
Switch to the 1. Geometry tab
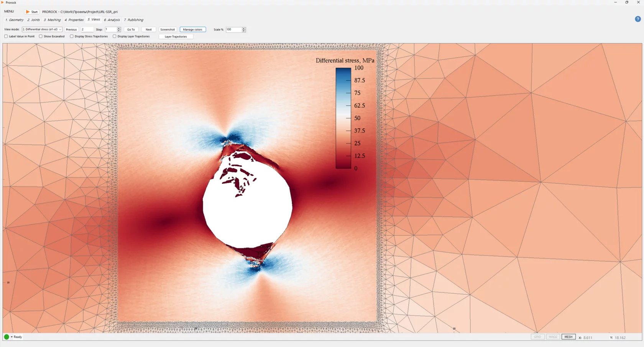[x=15, y=20]
